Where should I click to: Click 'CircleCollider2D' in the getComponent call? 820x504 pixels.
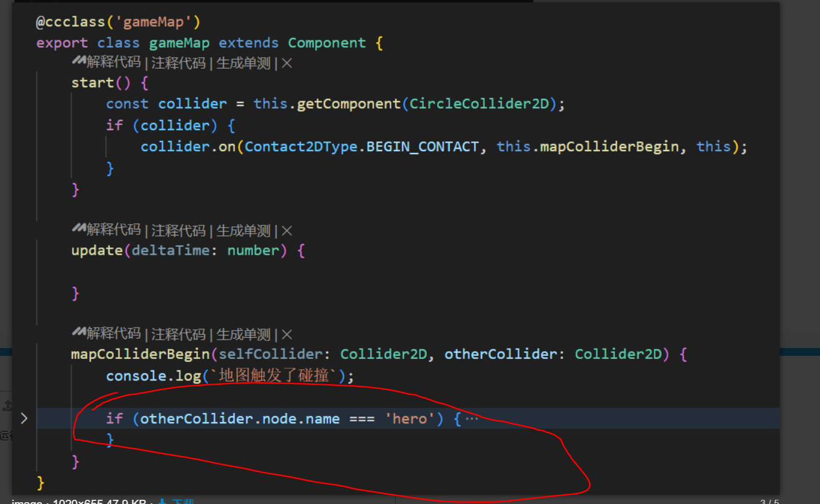point(480,104)
